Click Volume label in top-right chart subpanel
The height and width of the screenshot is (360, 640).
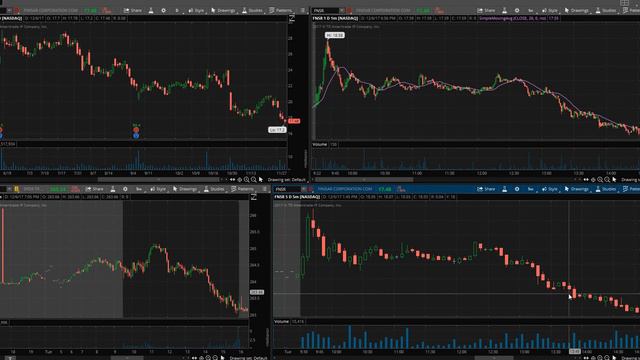(320, 144)
